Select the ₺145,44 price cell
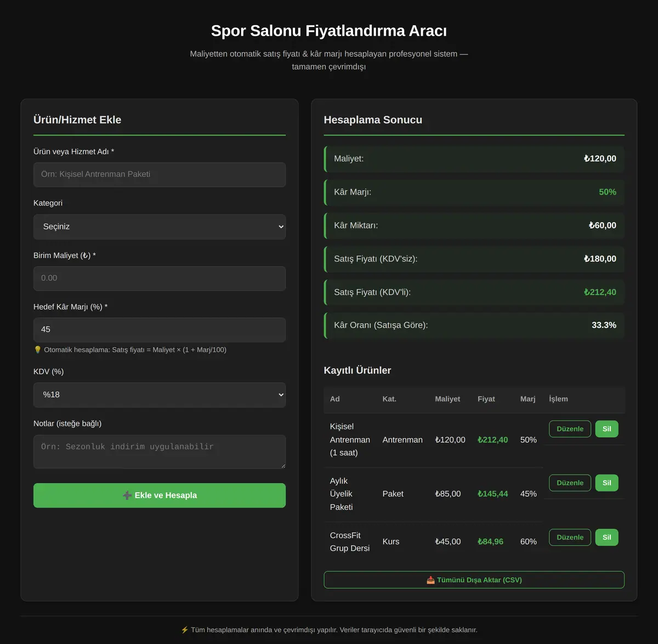 click(x=492, y=494)
